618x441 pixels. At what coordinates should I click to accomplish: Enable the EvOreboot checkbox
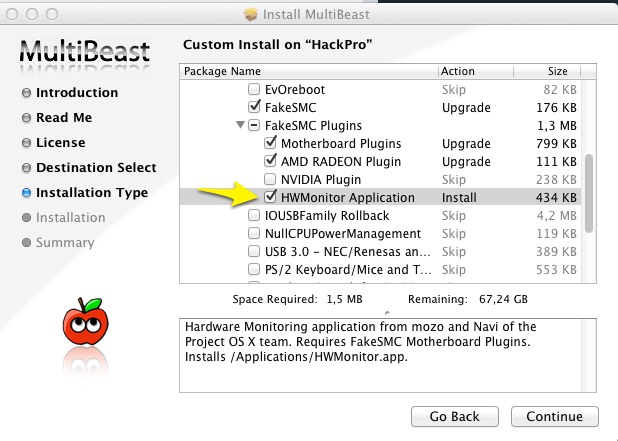click(x=254, y=89)
